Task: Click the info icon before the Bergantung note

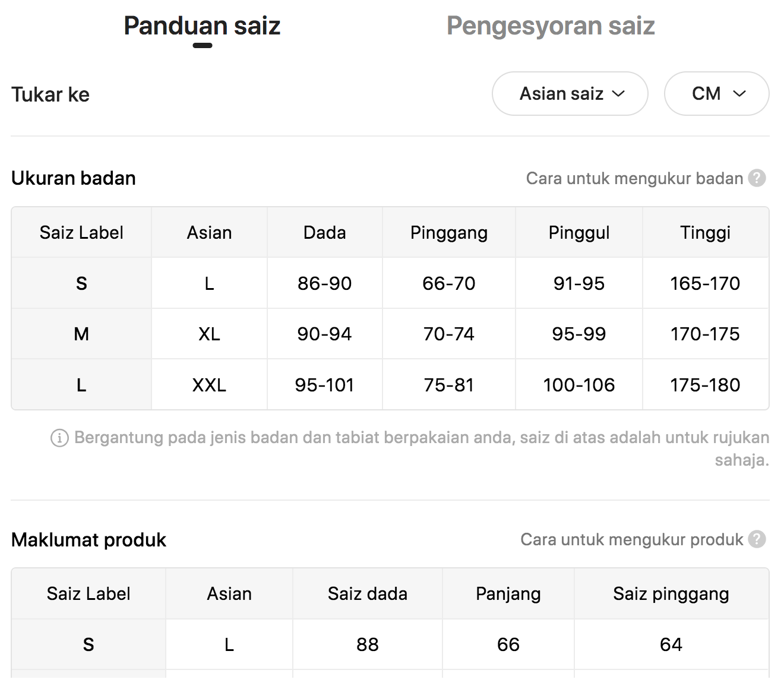Action: (59, 438)
